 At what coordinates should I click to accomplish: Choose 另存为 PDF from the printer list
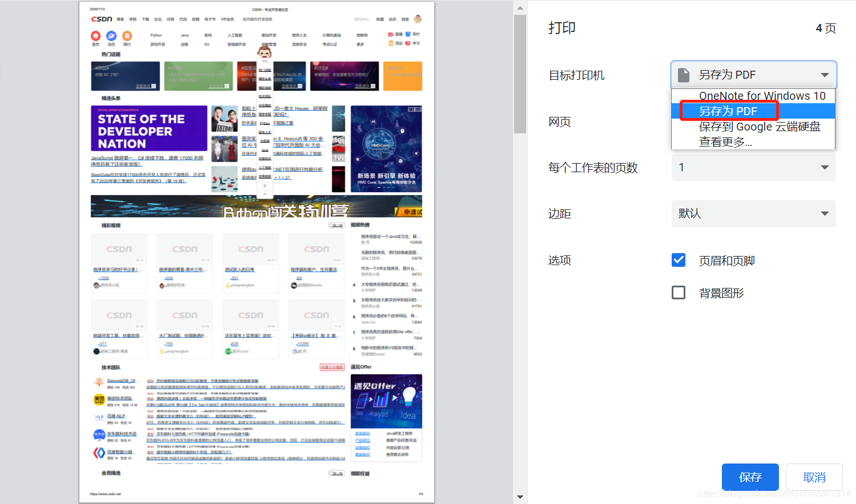[753, 111]
